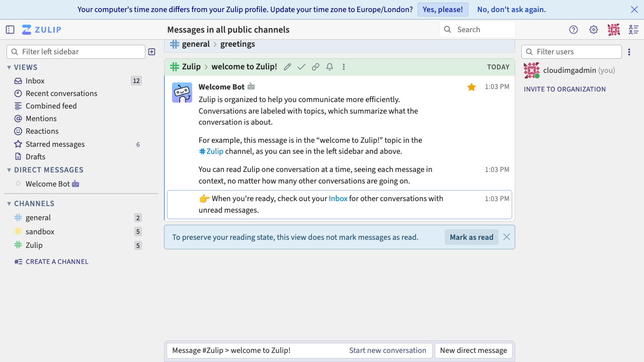Focus the Filter left sidebar field
The width and height of the screenshot is (644, 362).
point(76,52)
